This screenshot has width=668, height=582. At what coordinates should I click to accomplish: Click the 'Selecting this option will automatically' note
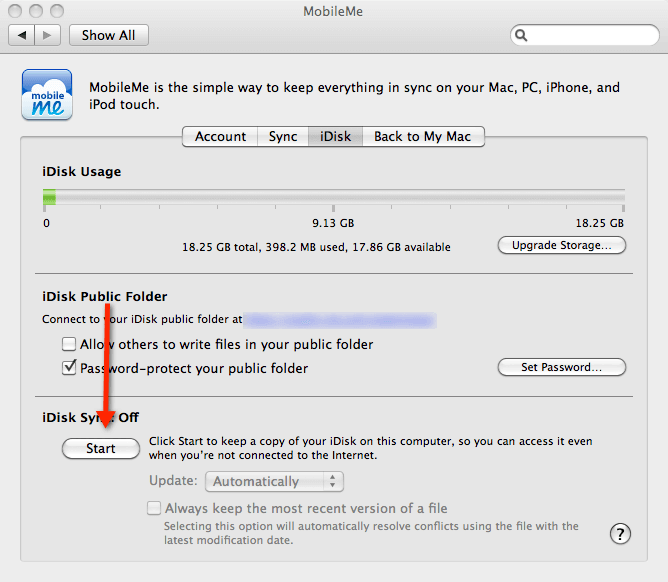coord(371,533)
